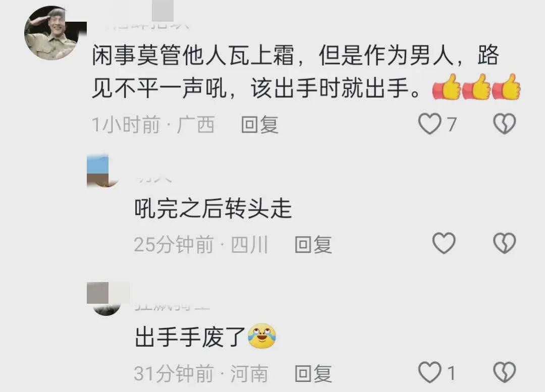Image resolution: width=545 pixels, height=392 pixels.
Task: Tap the comment text 吼完之后转头走
Action: coord(213,208)
